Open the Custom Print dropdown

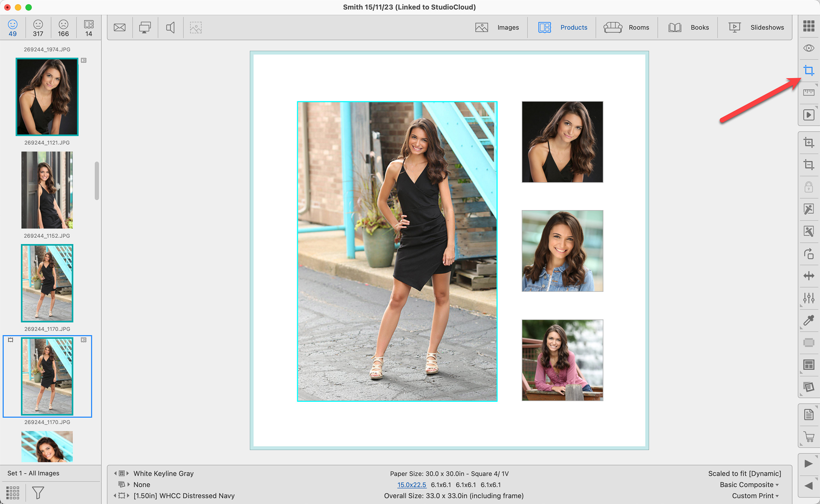(755, 496)
